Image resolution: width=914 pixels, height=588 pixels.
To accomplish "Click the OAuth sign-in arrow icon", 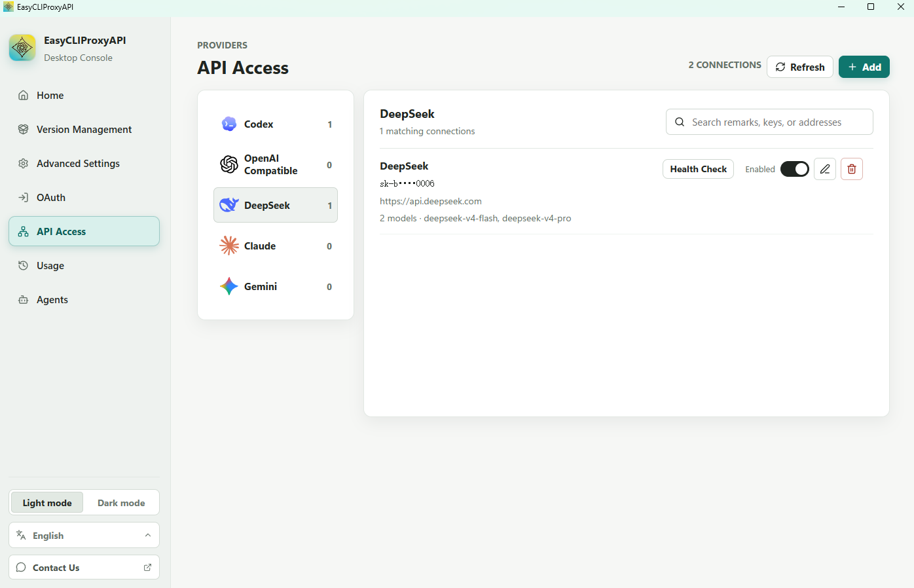I will [24, 198].
